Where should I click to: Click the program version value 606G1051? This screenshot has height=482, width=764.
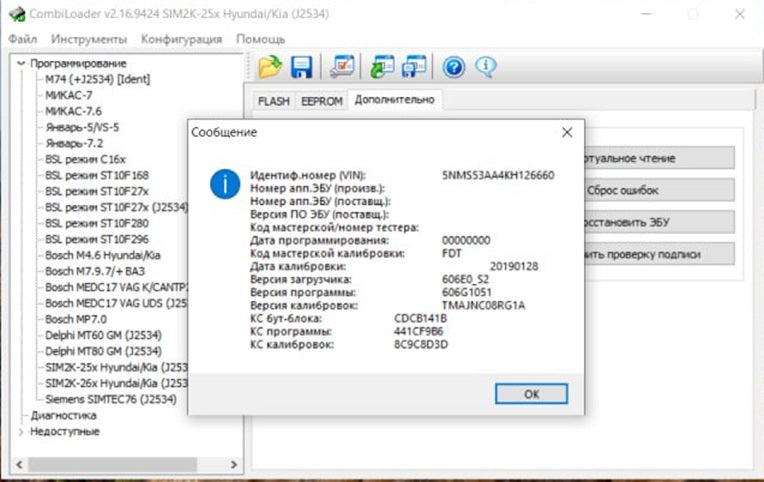(x=466, y=292)
